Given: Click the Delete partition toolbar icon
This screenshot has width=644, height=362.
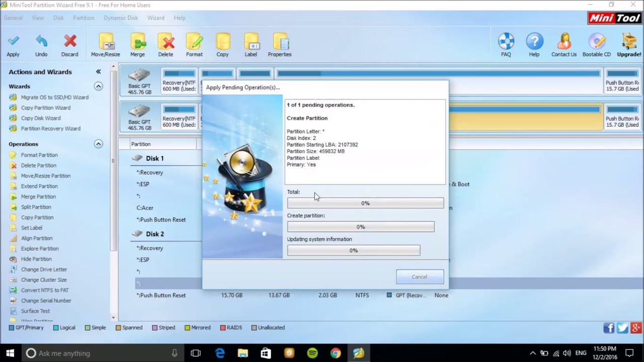Looking at the screenshot, I should 166,41.
